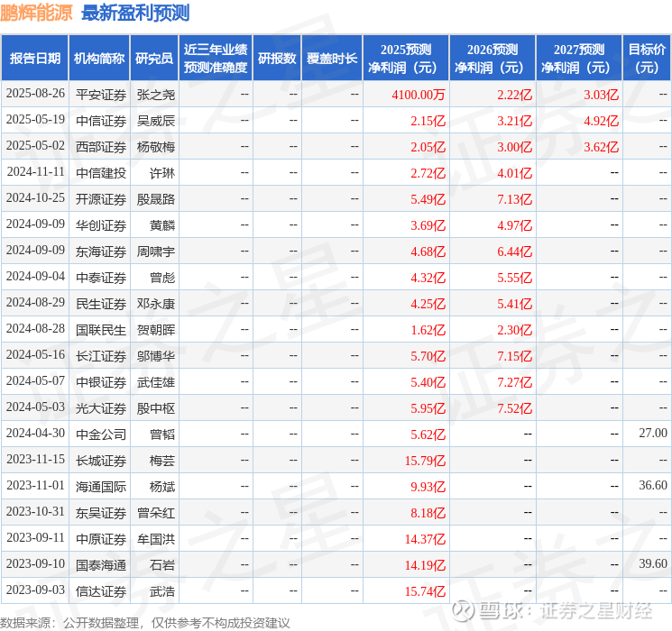Select analyst name 黄麟
The image size is (672, 631).
(x=162, y=225)
